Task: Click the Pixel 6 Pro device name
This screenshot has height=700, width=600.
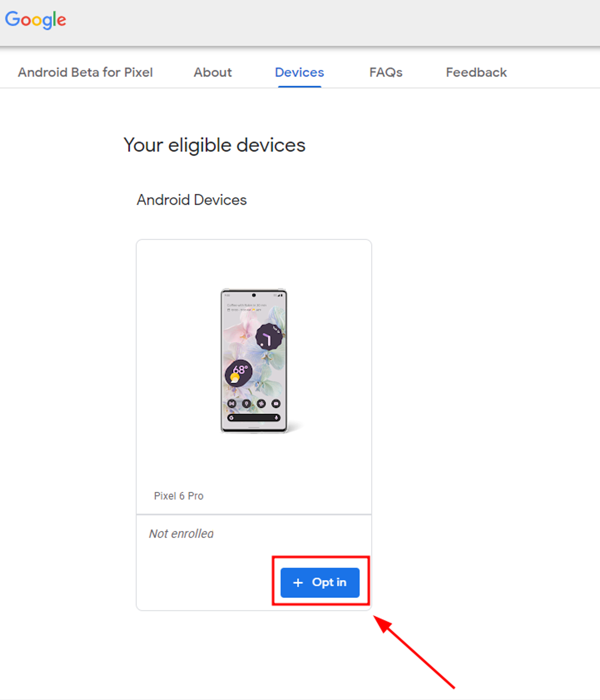Action: click(179, 496)
